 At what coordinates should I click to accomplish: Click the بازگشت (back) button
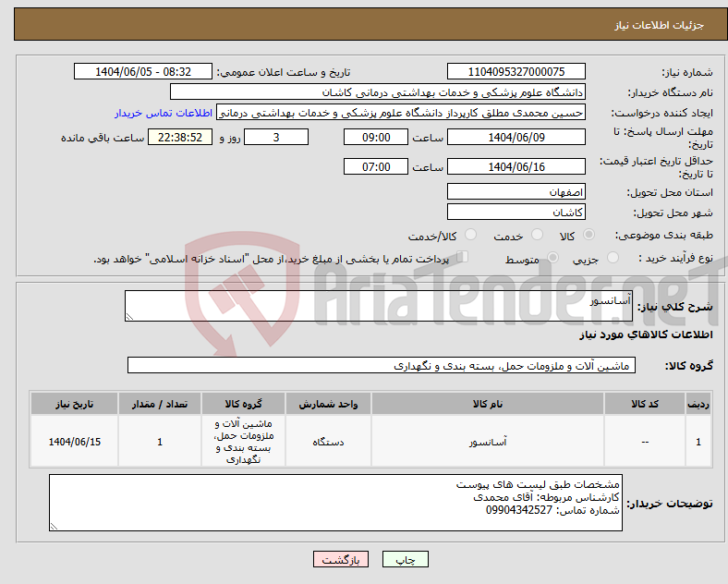(x=341, y=559)
